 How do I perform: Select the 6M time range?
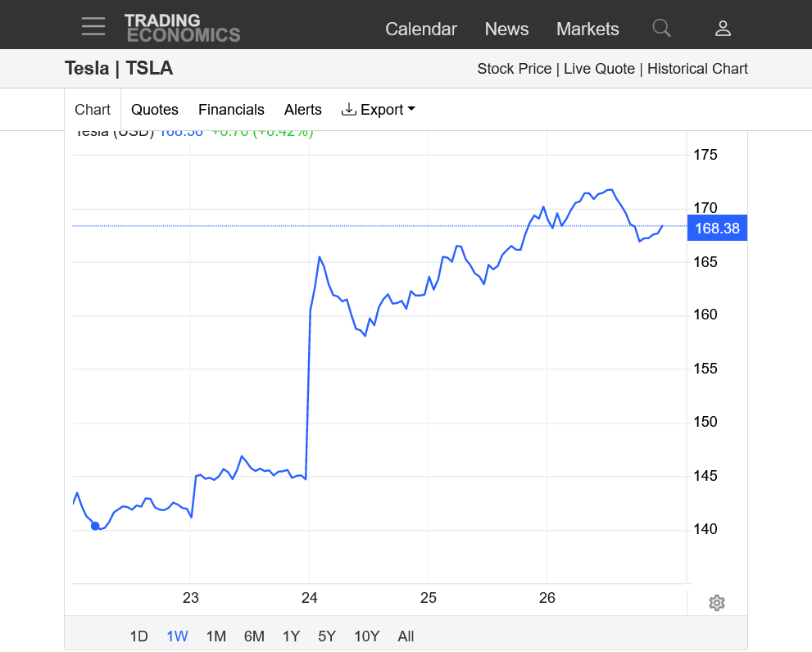coord(254,636)
